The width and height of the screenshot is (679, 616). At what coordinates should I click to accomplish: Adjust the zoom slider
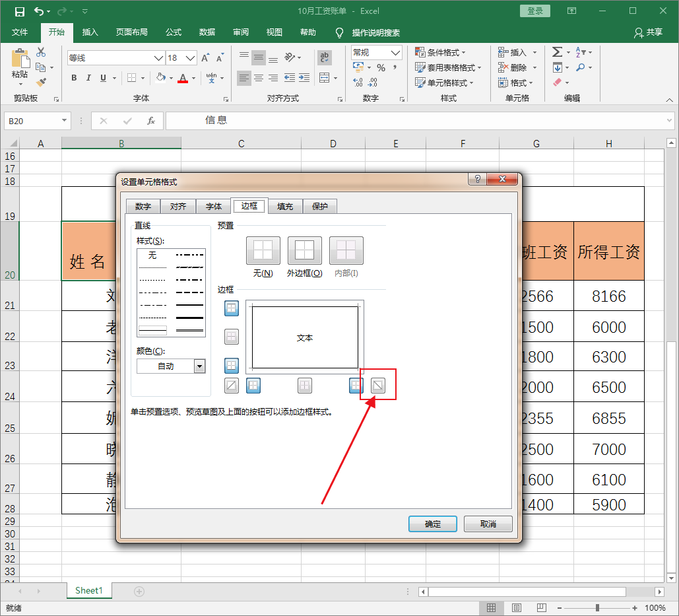pos(597,607)
